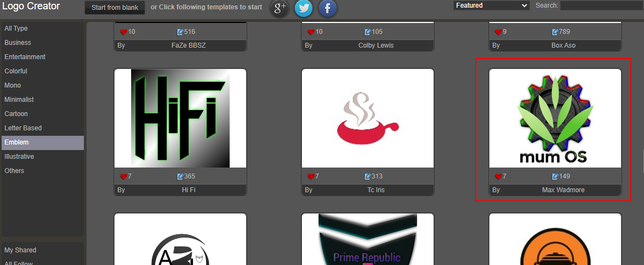Click the edit icon beside 516
Screen dimensions: 644x265
(x=180, y=32)
